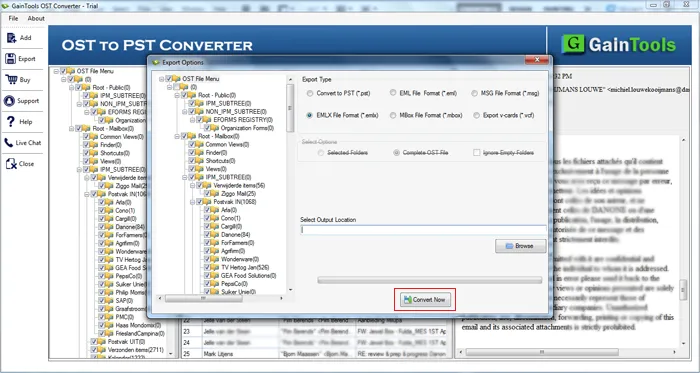Uncheck Danone(84) checkbox in the main window tree
The width and height of the screenshot is (700, 373).
pyautogui.click(x=102, y=227)
